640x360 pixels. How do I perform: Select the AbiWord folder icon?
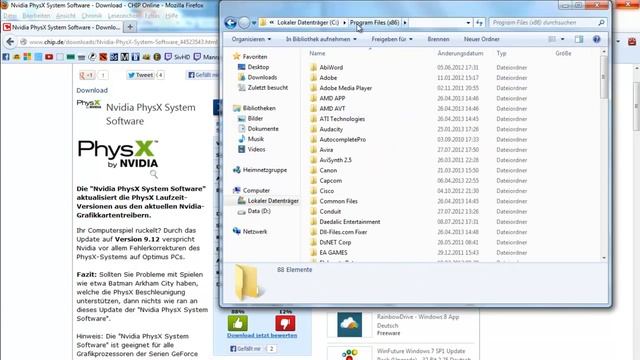coord(313,67)
